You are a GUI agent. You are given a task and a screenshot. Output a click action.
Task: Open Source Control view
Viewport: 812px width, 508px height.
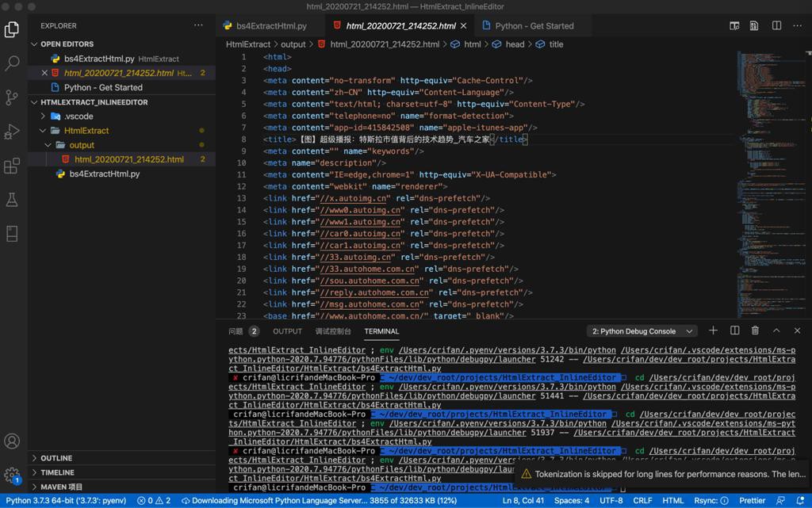(12, 97)
